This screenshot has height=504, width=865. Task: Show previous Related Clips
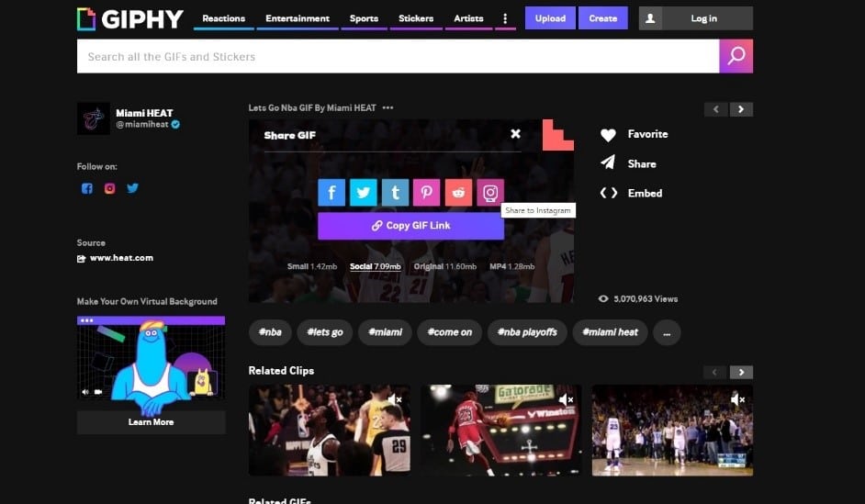tap(715, 372)
